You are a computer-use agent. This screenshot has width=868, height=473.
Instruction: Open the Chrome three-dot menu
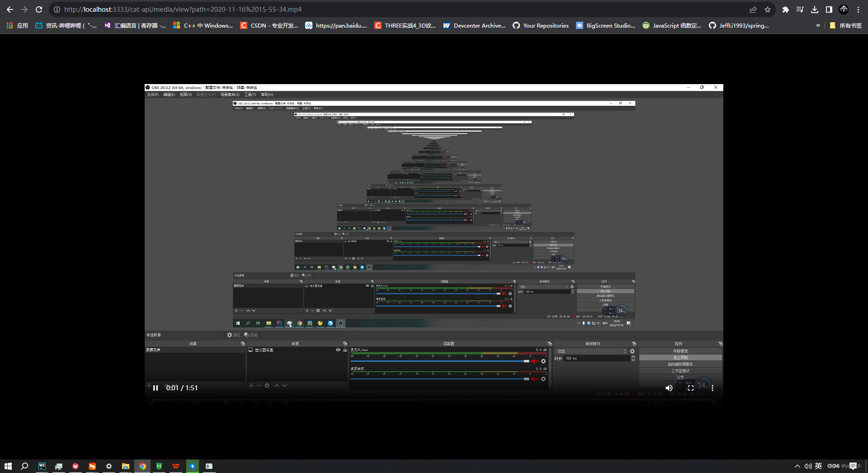[x=858, y=9]
